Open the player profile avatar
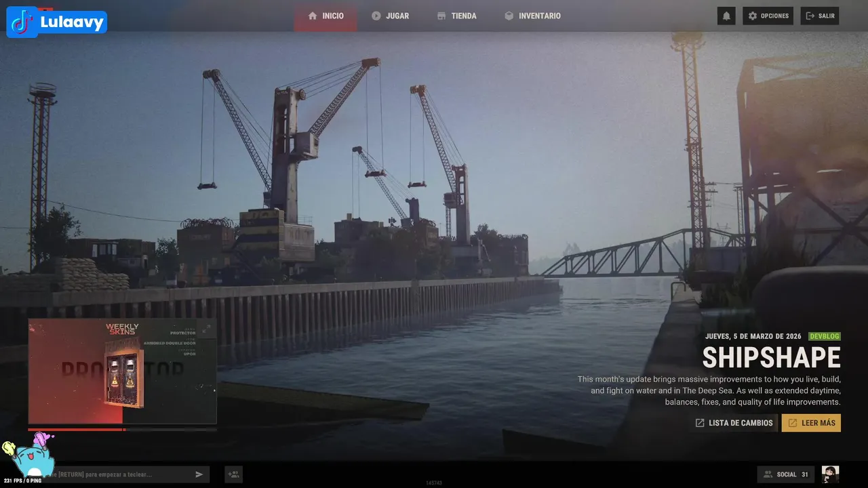 click(830, 474)
